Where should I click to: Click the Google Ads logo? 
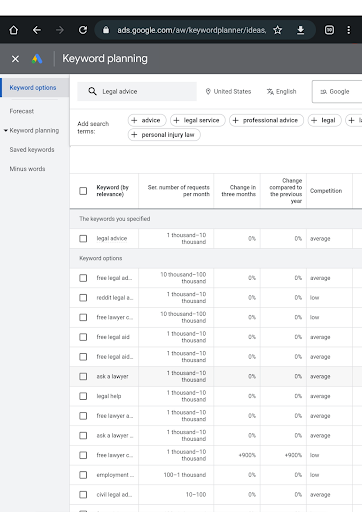pyautogui.click(x=37, y=59)
